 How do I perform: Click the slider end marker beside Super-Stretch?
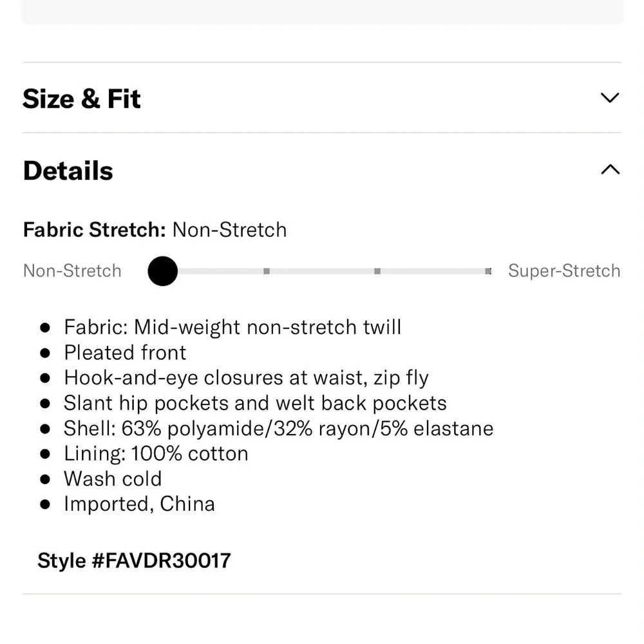(488, 271)
